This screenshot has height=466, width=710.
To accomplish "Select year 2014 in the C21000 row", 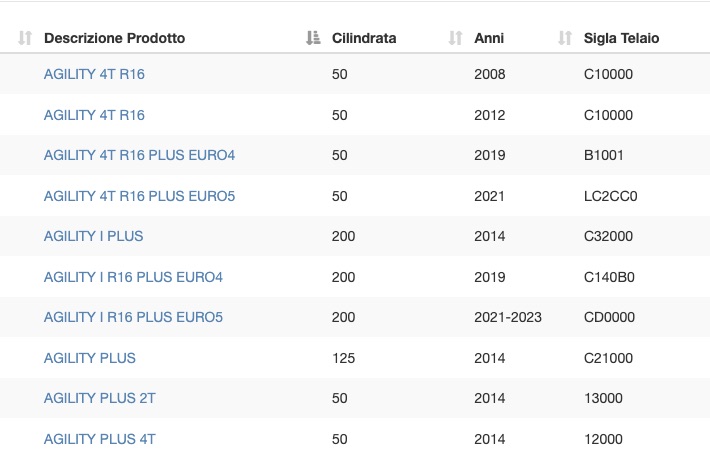I will click(x=489, y=358).
